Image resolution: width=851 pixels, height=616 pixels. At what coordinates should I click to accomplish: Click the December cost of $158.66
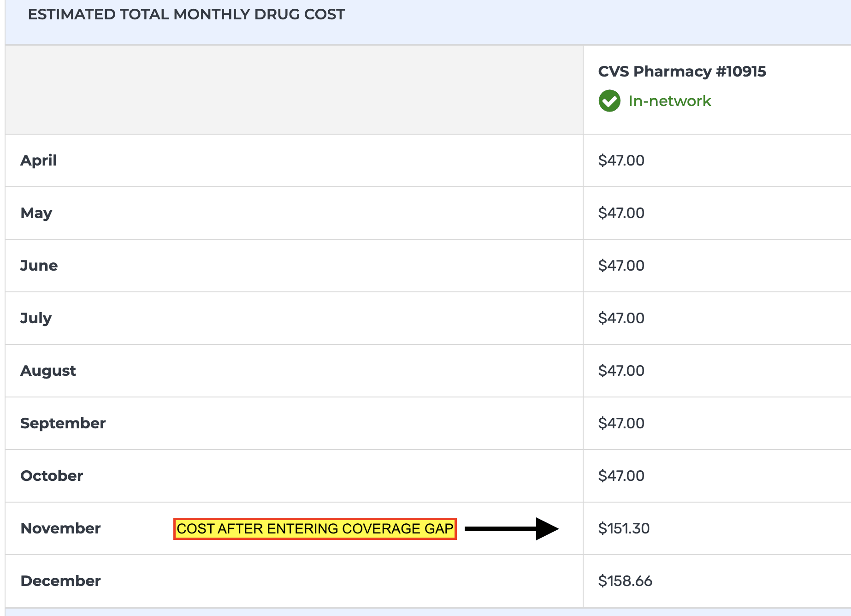pos(625,581)
